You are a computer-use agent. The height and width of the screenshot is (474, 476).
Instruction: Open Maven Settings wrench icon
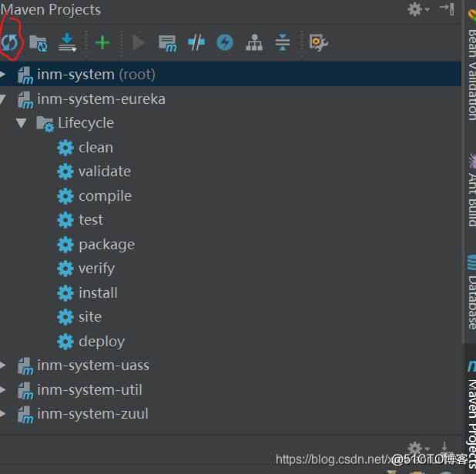click(318, 43)
